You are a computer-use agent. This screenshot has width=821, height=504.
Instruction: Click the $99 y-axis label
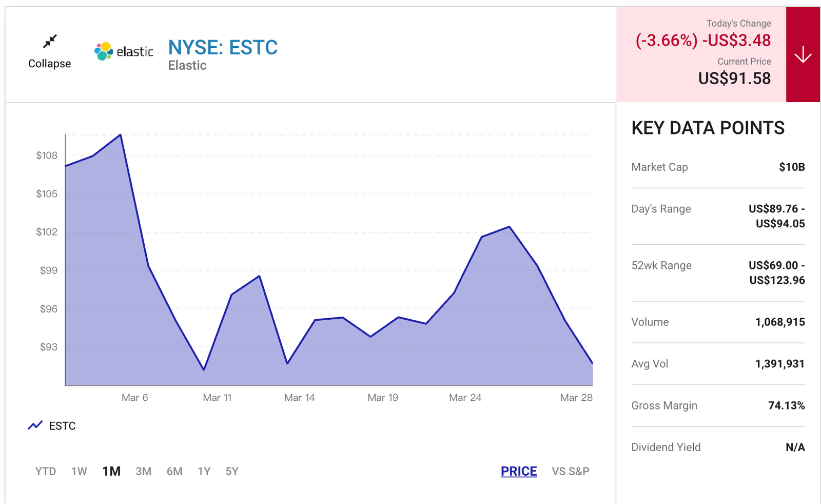click(49, 270)
